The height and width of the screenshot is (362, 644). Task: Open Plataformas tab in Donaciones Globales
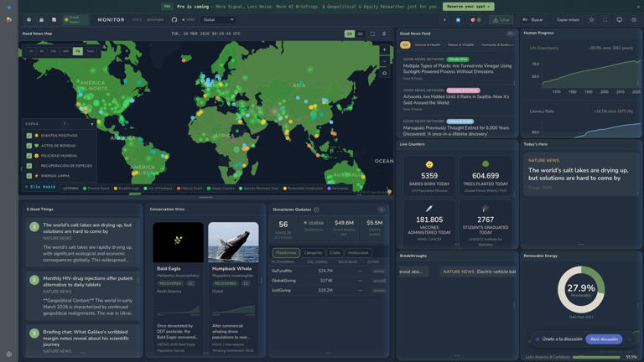click(286, 253)
